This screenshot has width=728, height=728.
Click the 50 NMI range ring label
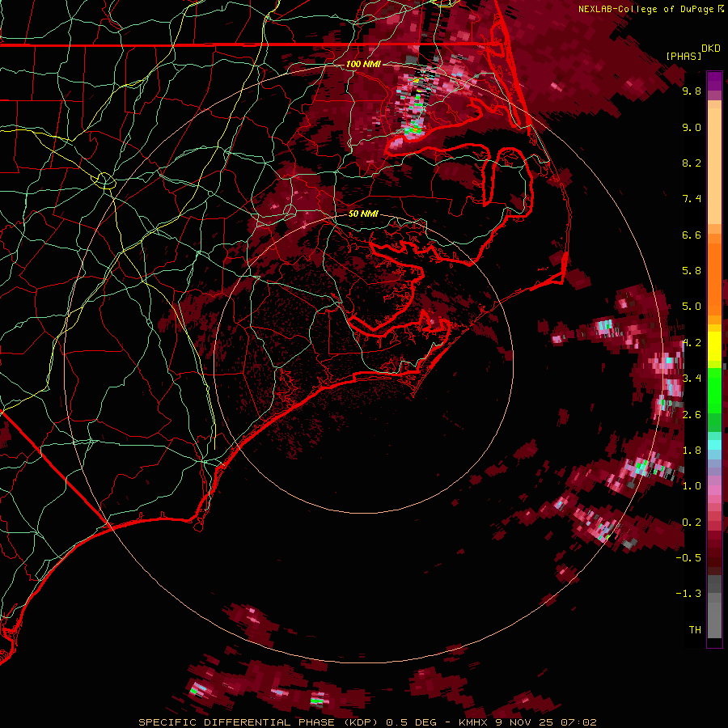click(363, 214)
